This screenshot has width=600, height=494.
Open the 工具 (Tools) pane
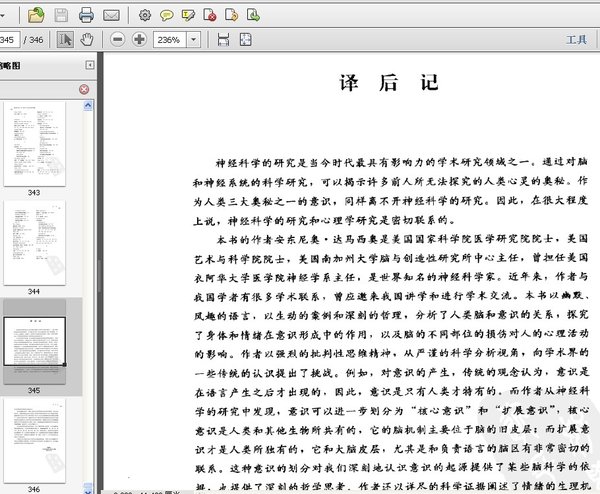point(576,39)
